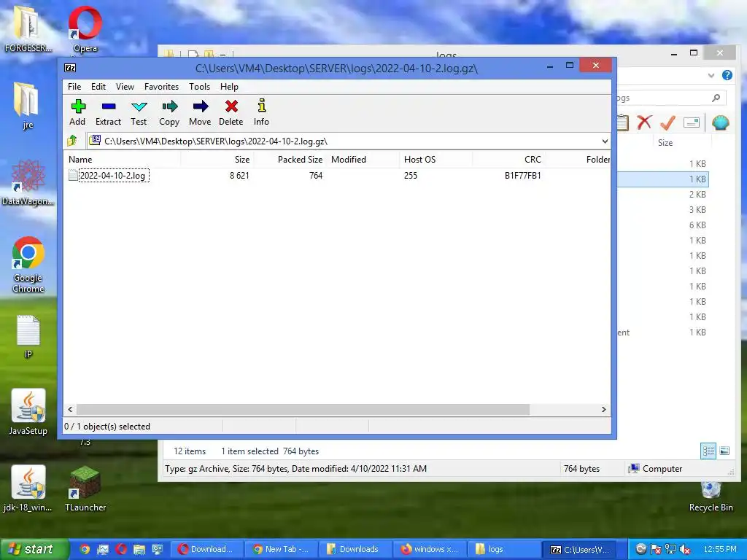The height and width of the screenshot is (560, 747).
Task: Click the help question mark in logs window
Action: point(727,75)
